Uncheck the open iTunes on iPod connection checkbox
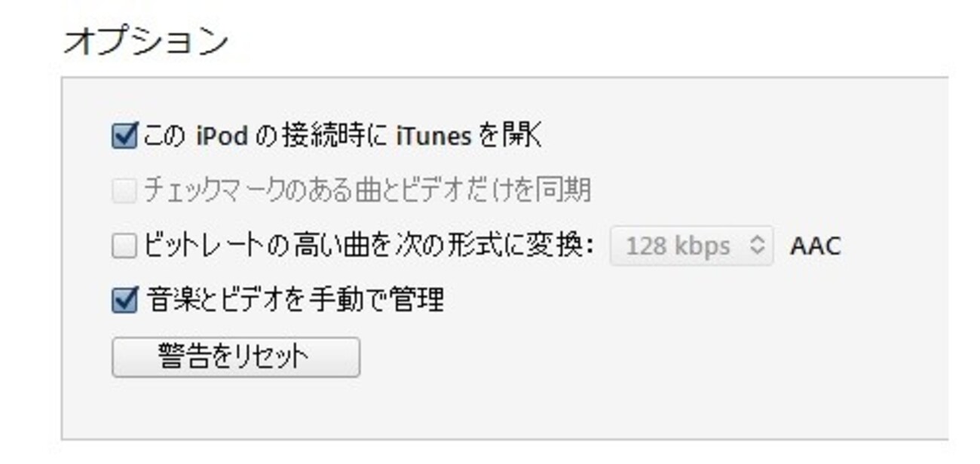Viewport: 980px width, 464px height. point(124,137)
